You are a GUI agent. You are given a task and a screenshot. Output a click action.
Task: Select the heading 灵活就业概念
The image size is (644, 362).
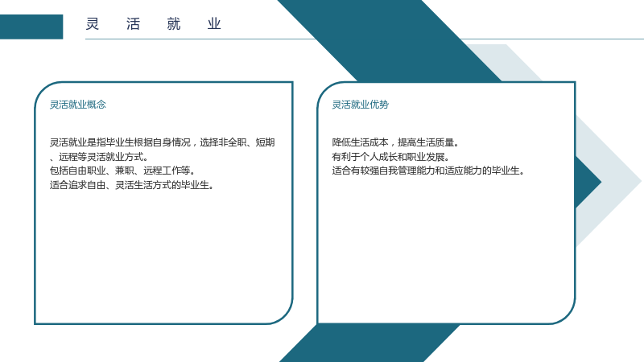[x=77, y=105]
